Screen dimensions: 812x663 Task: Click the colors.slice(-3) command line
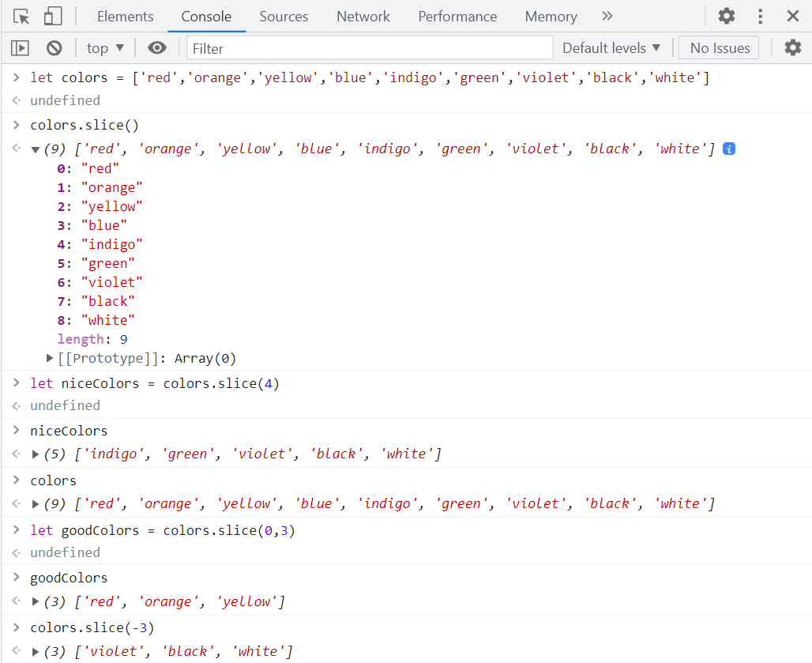point(92,627)
